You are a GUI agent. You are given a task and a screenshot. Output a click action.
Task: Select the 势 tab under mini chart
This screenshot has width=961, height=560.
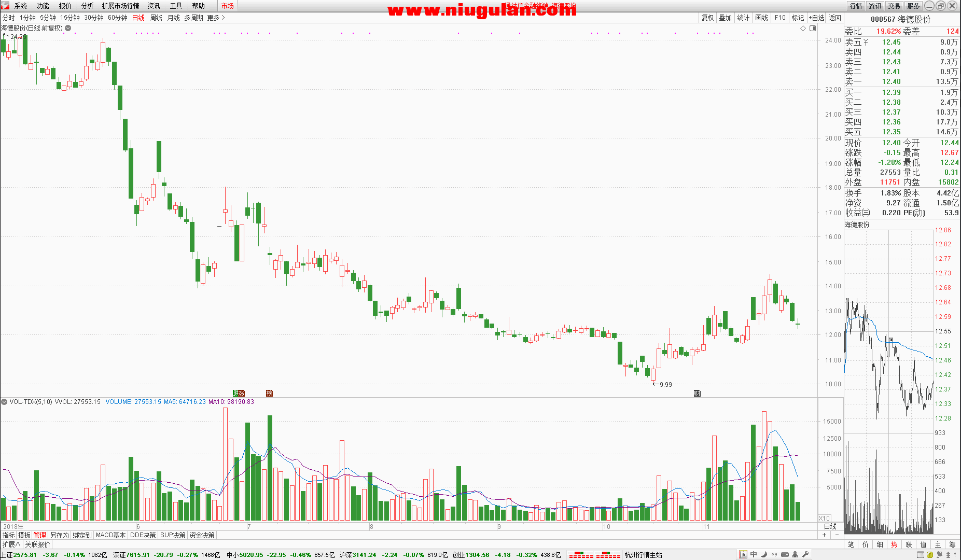tap(895, 544)
